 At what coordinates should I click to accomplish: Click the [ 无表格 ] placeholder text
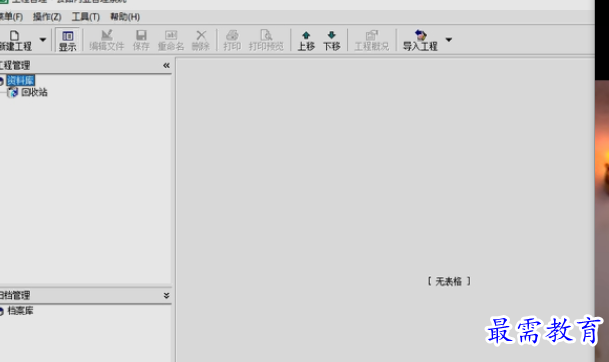449,281
